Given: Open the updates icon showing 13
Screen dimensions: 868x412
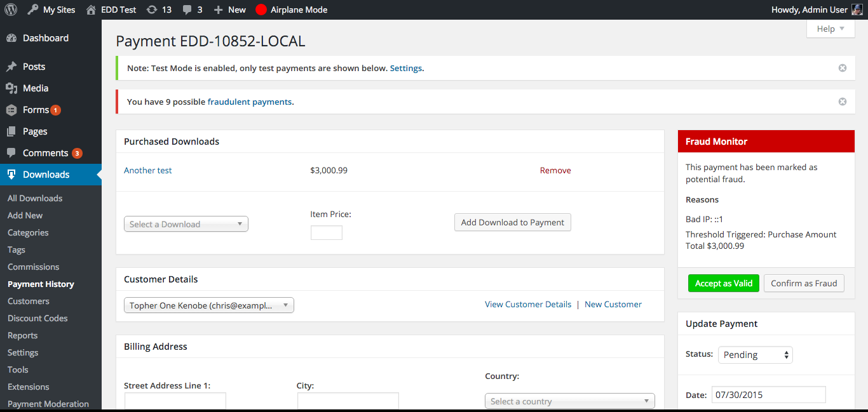Looking at the screenshot, I should (152, 10).
